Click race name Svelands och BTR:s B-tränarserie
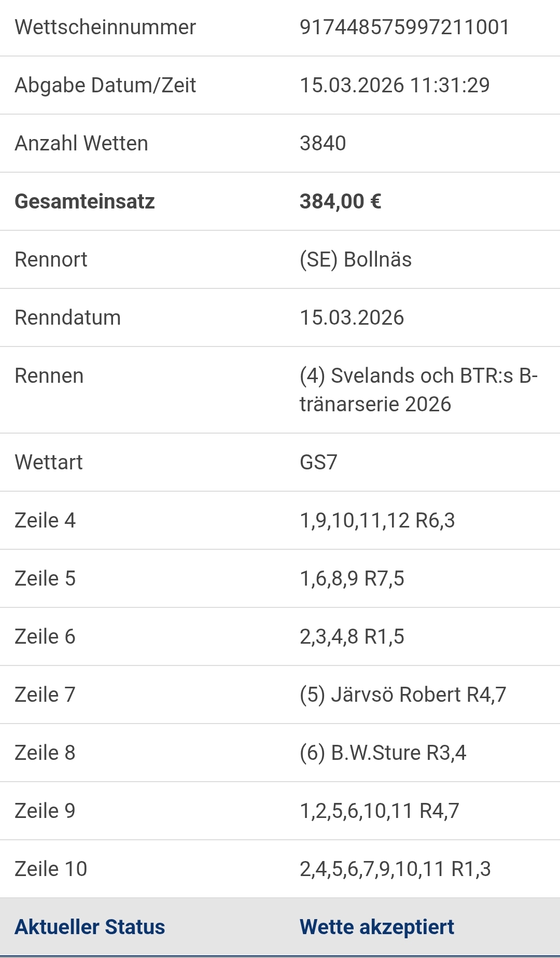 [x=418, y=390]
